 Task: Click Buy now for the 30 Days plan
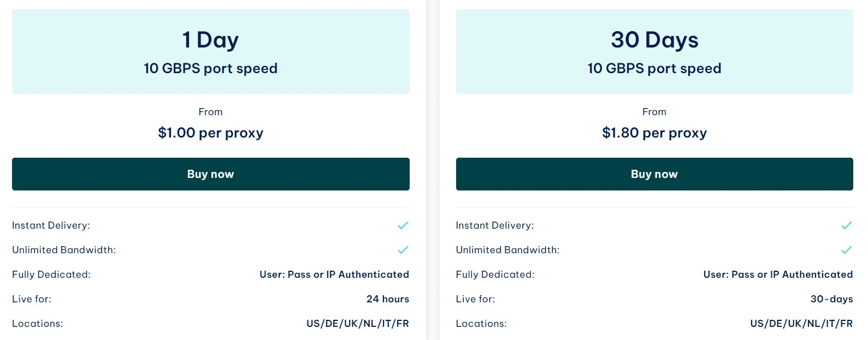[x=654, y=174]
